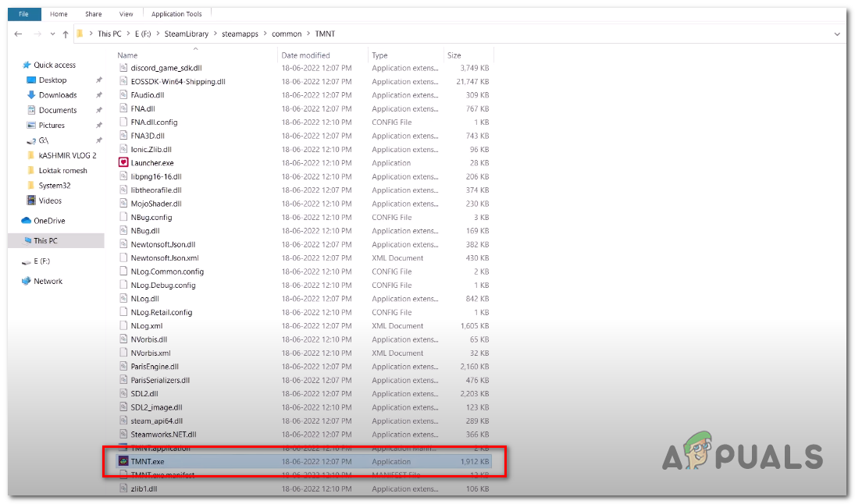Screen dimensions: 855x504
Task: Click the FAudio.dll file icon
Action: click(x=123, y=95)
